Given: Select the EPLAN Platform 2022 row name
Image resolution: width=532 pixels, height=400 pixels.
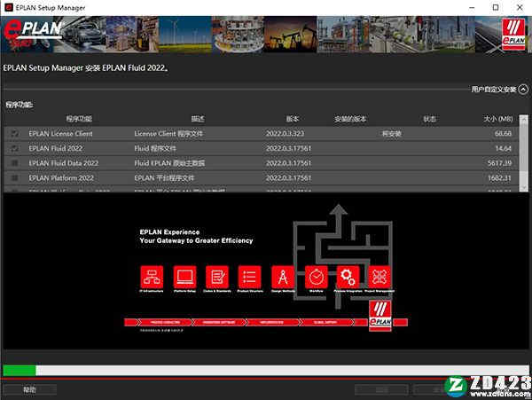Looking at the screenshot, I should (61, 177).
